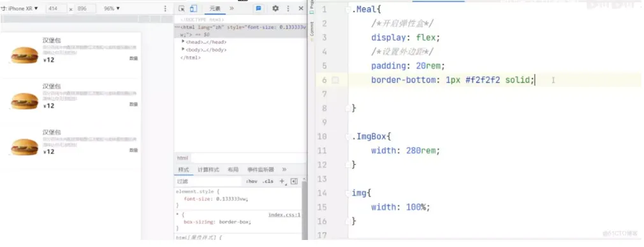Open the device toolbar three-dot options menu

pos(165,9)
